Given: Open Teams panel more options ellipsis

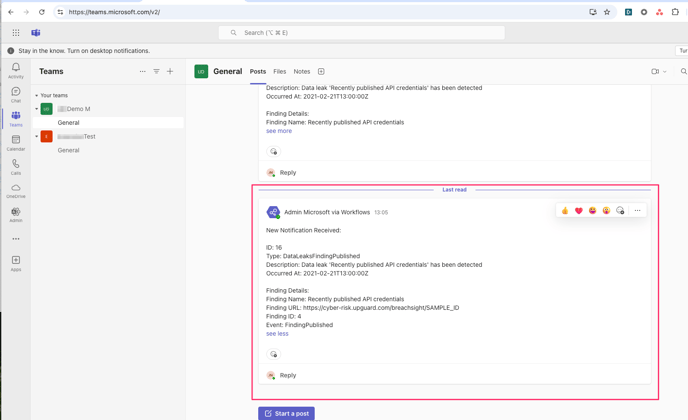Looking at the screenshot, I should coord(143,71).
